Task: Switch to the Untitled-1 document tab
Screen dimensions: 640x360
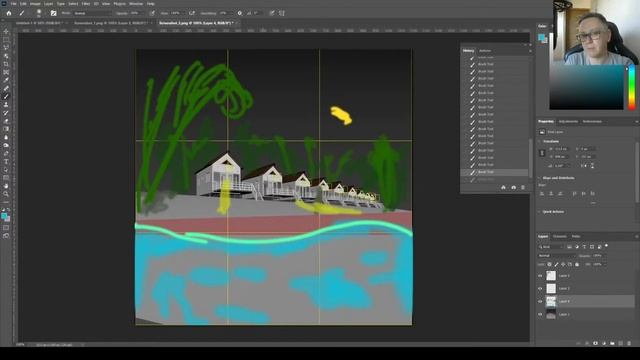Action: (x=39, y=23)
